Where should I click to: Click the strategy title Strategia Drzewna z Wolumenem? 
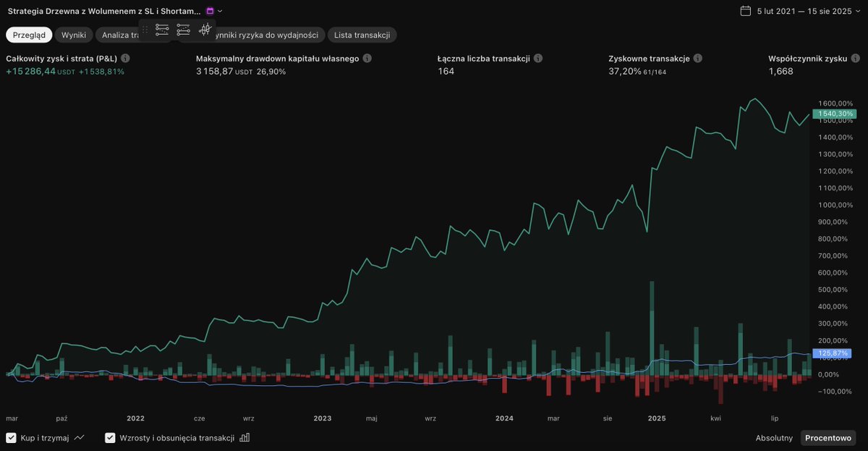(x=104, y=11)
